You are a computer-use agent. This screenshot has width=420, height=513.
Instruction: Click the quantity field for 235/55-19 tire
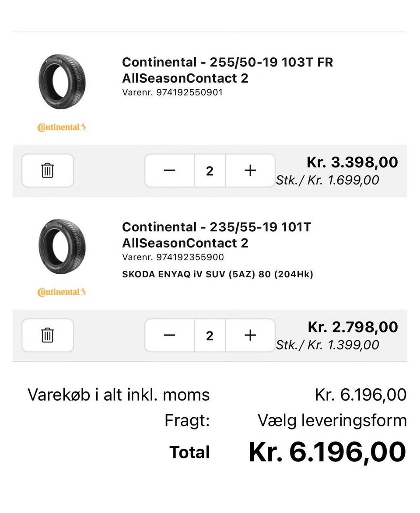[x=210, y=335]
